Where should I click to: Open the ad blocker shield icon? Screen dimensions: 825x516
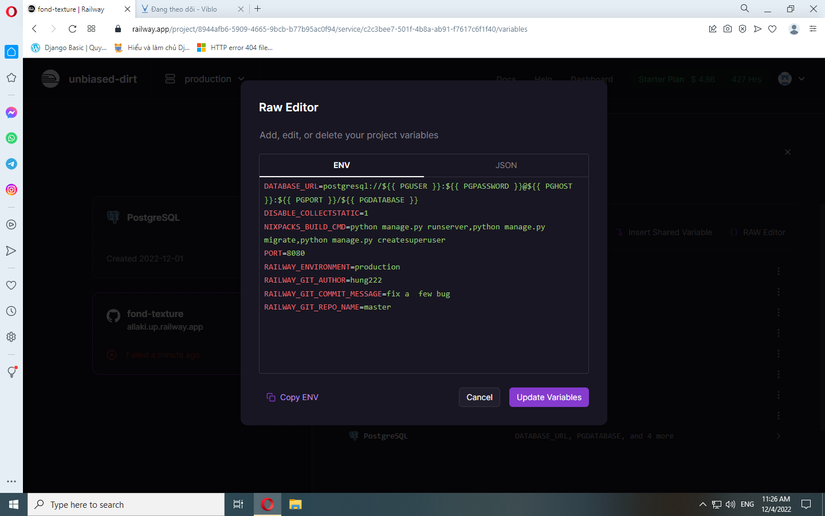pyautogui.click(x=742, y=29)
